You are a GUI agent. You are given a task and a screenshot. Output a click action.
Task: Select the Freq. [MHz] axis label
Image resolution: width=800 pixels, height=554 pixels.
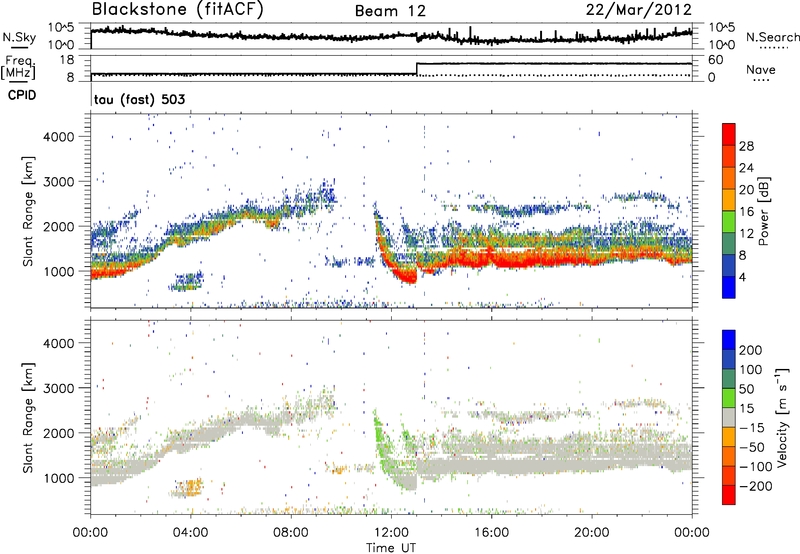click(x=18, y=67)
